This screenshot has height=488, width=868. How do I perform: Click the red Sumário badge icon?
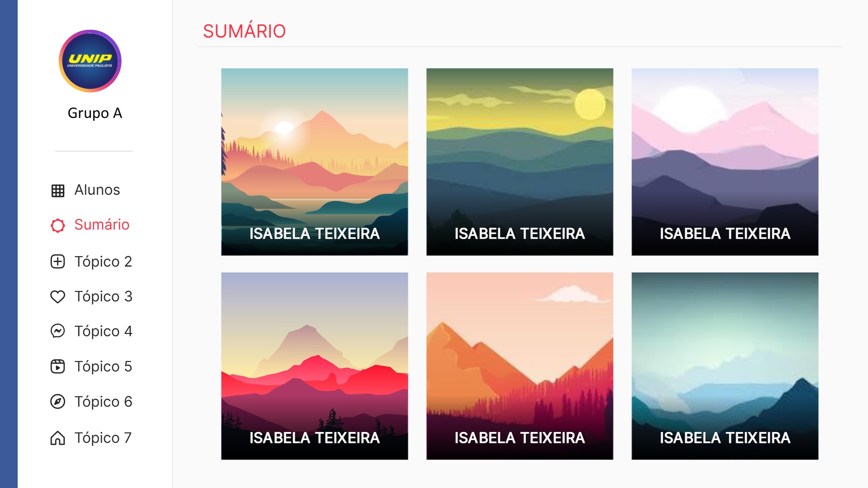58,225
